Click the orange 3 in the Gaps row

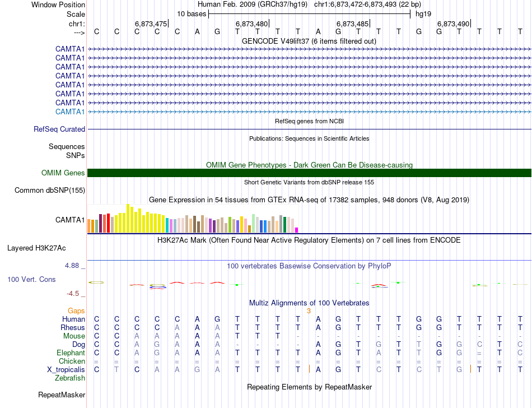[x=309, y=310]
